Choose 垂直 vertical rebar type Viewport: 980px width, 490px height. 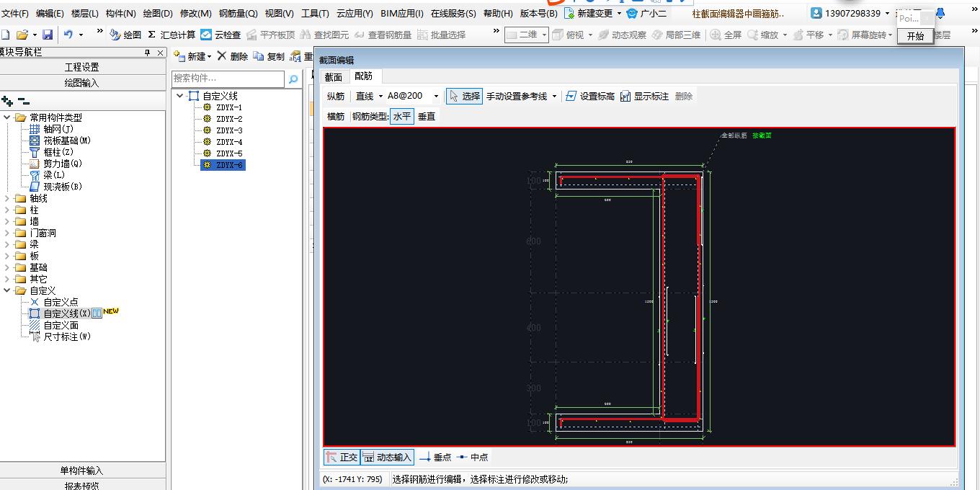point(427,116)
